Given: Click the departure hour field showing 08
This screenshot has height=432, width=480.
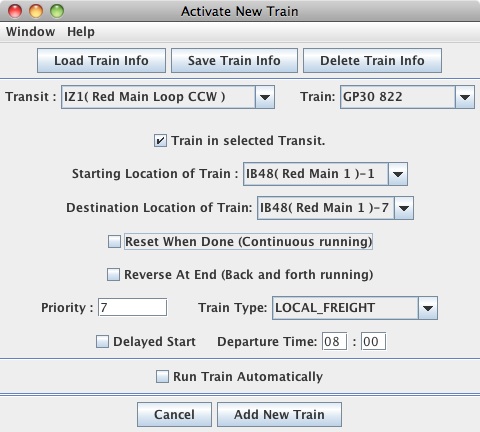Looking at the screenshot, I should click(334, 341).
